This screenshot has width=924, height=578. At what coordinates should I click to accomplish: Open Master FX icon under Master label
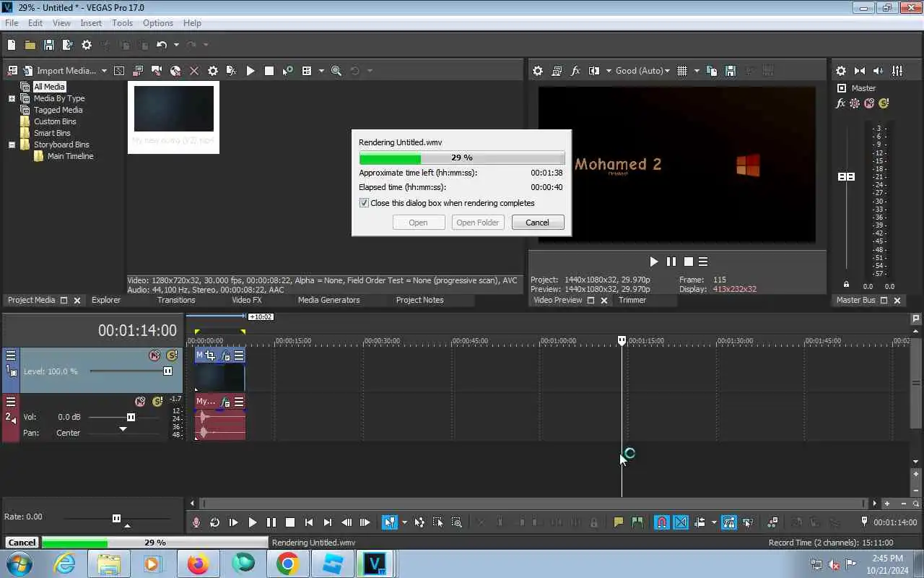(x=840, y=103)
